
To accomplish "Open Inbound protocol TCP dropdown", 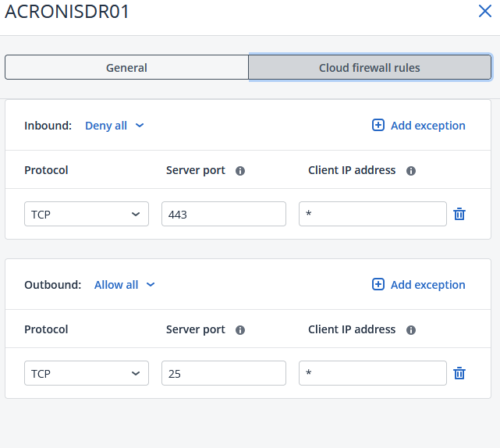I will tap(87, 214).
